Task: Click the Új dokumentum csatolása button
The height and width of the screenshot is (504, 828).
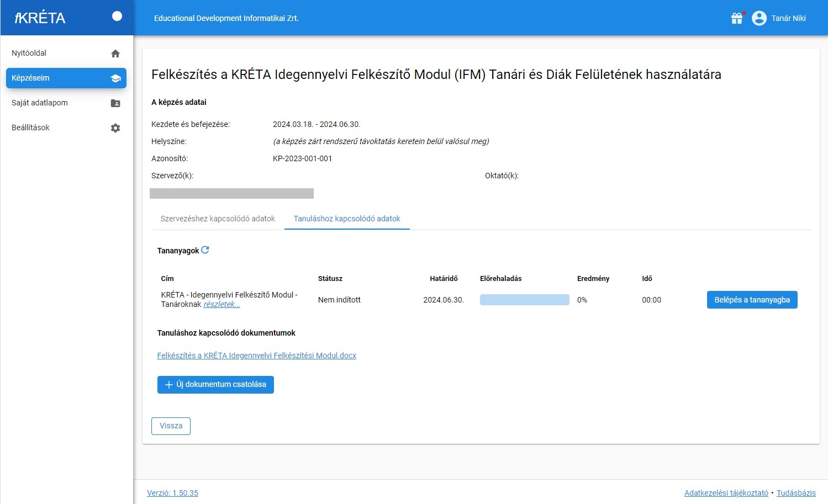Action: (x=215, y=384)
